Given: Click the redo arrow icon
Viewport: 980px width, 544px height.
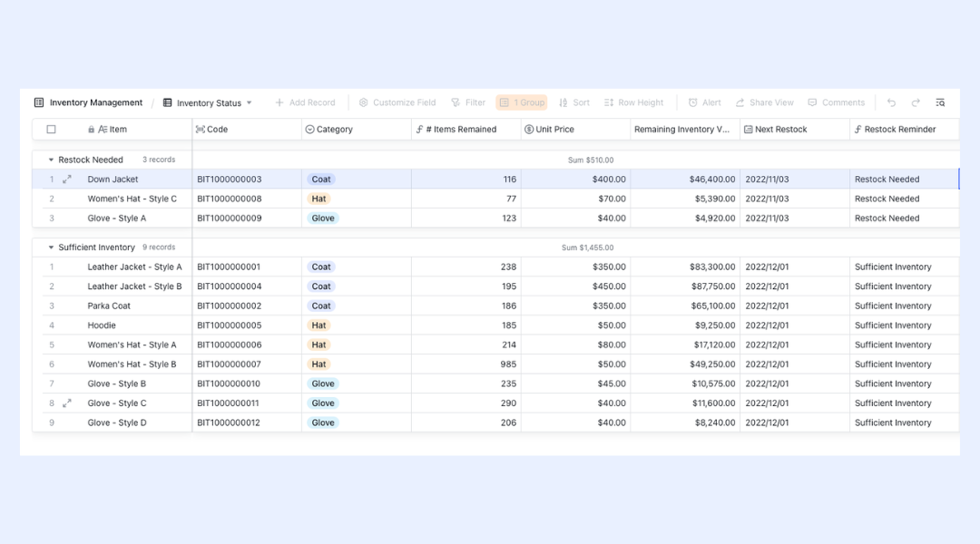Looking at the screenshot, I should point(916,102).
